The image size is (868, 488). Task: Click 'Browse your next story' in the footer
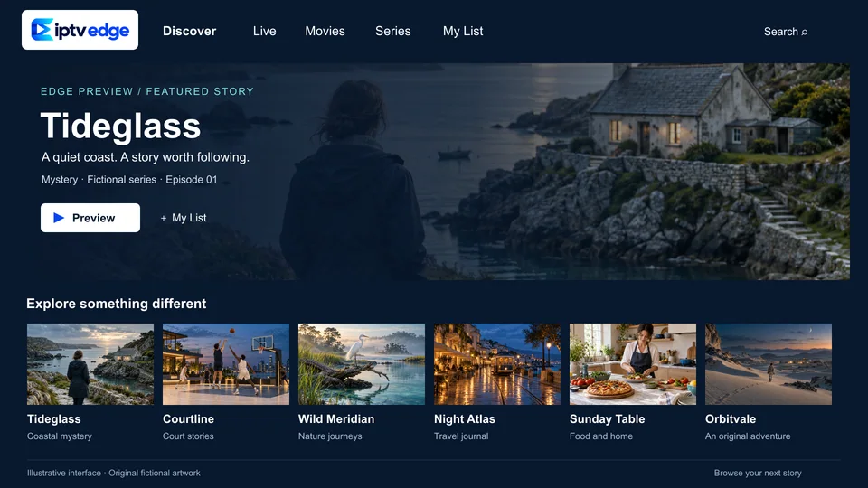758,473
